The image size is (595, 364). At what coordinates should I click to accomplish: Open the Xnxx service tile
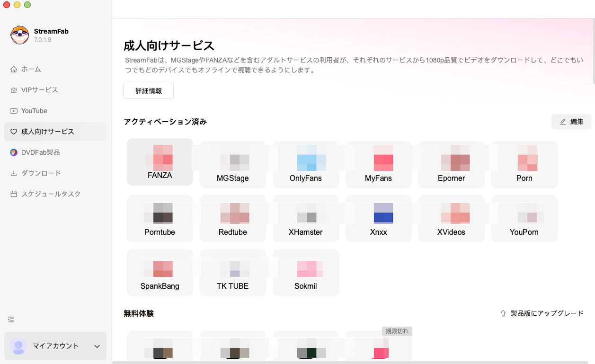coord(379,219)
